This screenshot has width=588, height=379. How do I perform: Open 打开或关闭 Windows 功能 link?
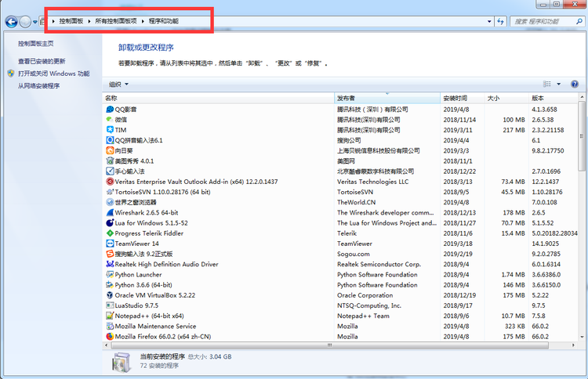(53, 74)
